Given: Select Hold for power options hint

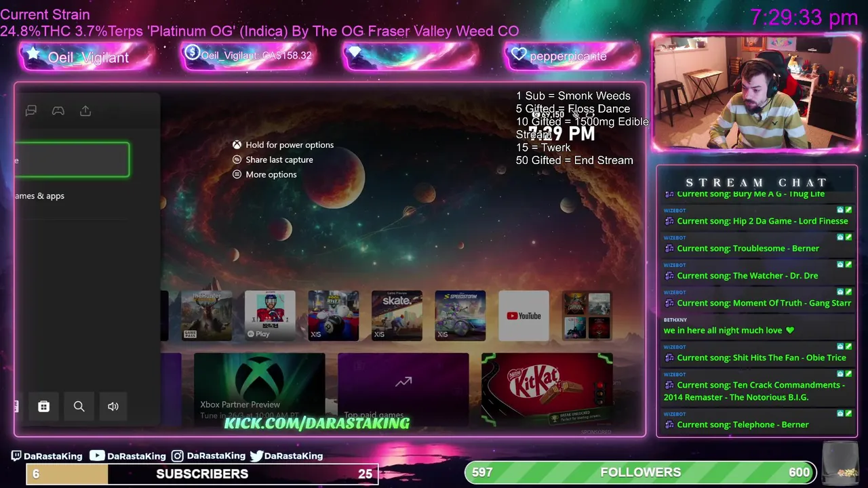Looking at the screenshot, I should 283,145.
